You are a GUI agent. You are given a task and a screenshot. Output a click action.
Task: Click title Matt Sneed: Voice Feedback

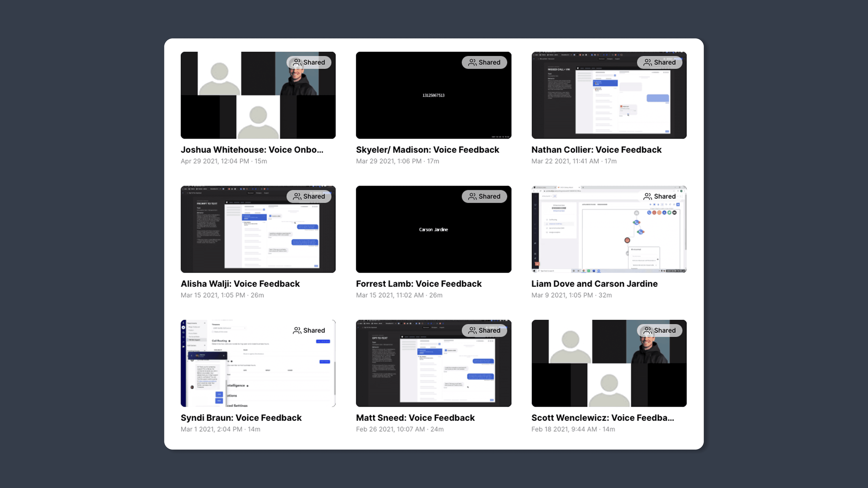(415, 418)
